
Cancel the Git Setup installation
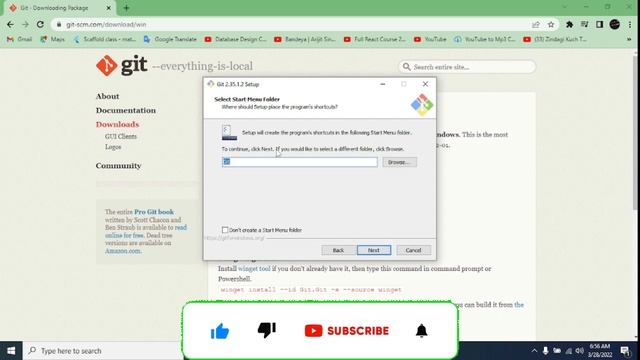[x=413, y=250]
